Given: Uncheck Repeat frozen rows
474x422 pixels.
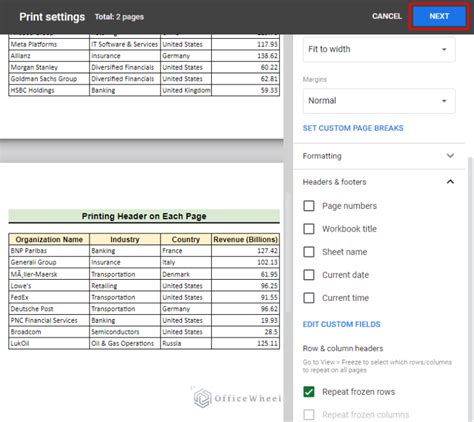Looking at the screenshot, I should coord(309,392).
